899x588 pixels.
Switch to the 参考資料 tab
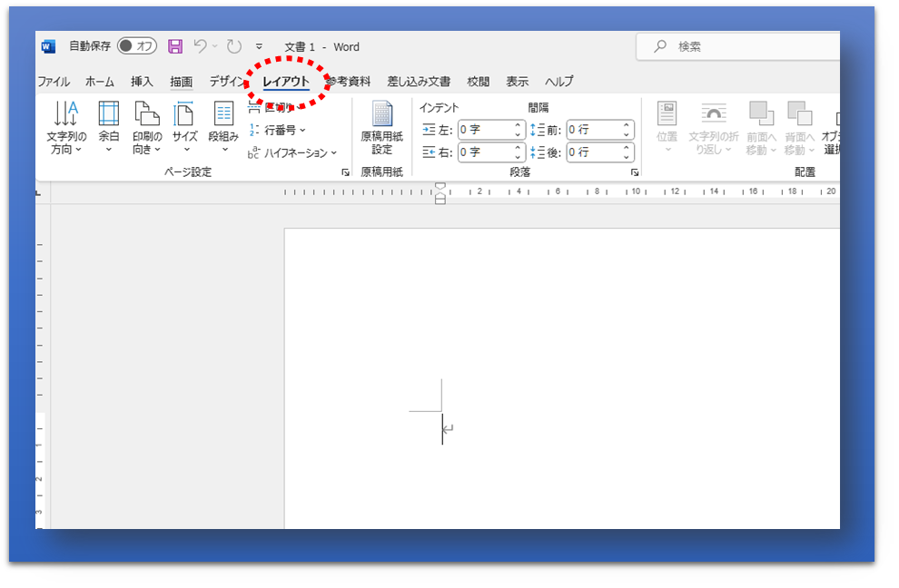[349, 82]
